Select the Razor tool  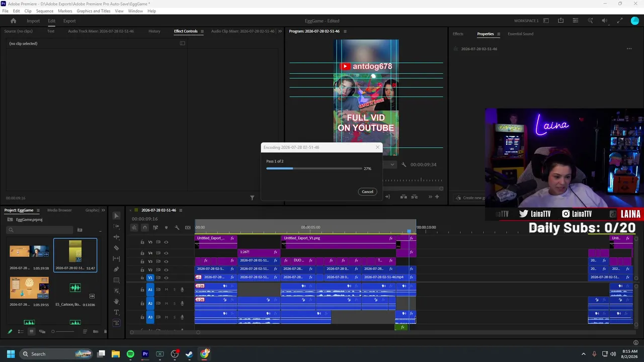point(116,248)
